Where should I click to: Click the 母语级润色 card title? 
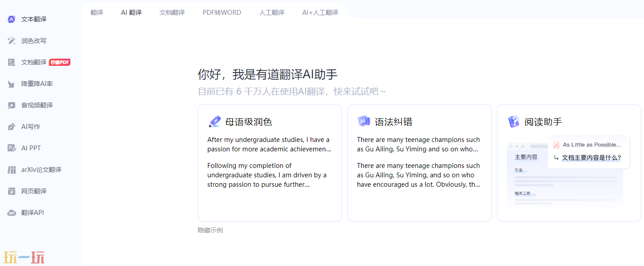[x=249, y=122]
